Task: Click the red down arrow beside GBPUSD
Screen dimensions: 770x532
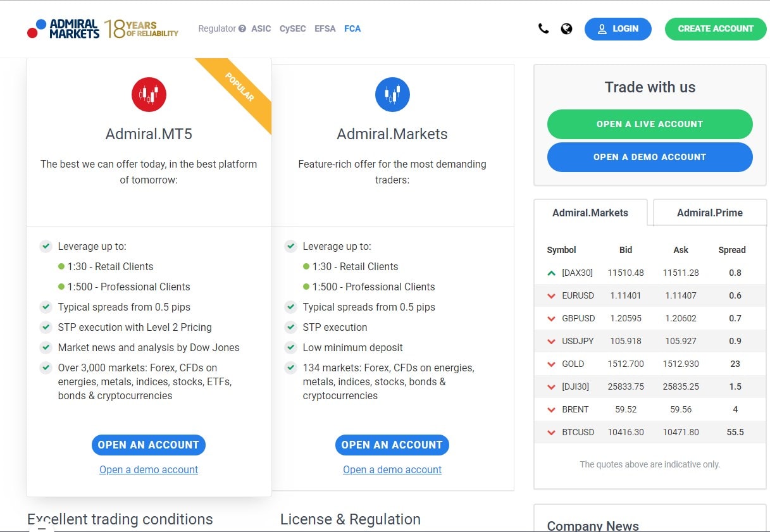Action: tap(551, 319)
